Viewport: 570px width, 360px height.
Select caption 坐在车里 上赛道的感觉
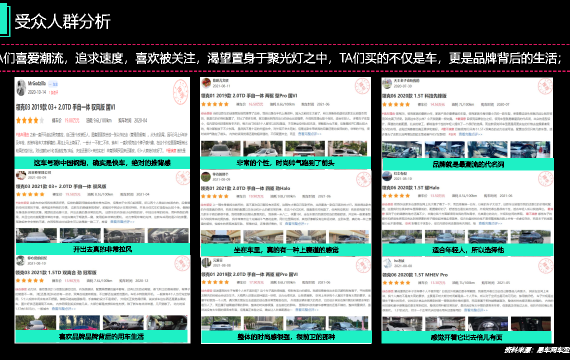(286, 250)
